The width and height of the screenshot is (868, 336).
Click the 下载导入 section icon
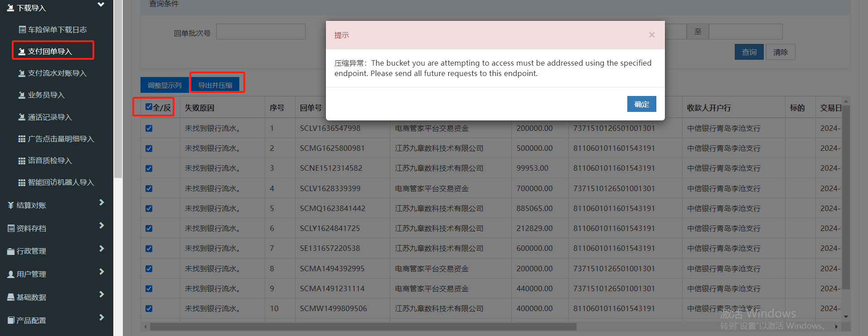pyautogui.click(x=11, y=8)
